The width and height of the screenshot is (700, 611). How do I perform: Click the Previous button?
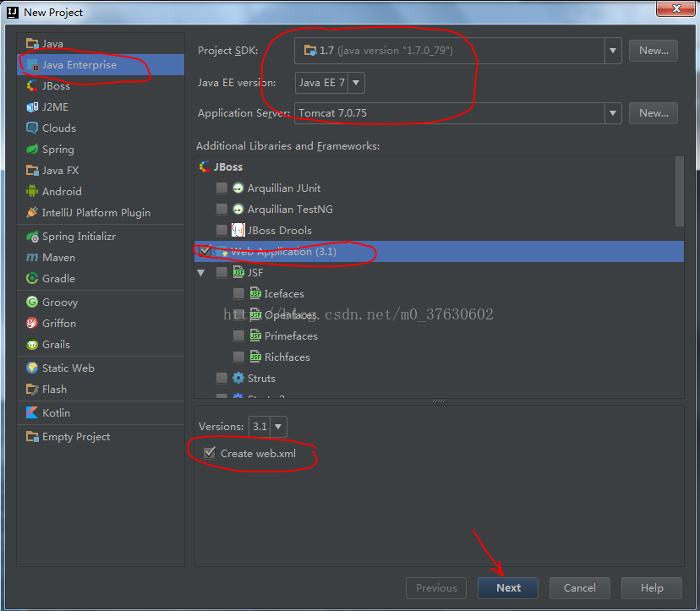click(436, 588)
